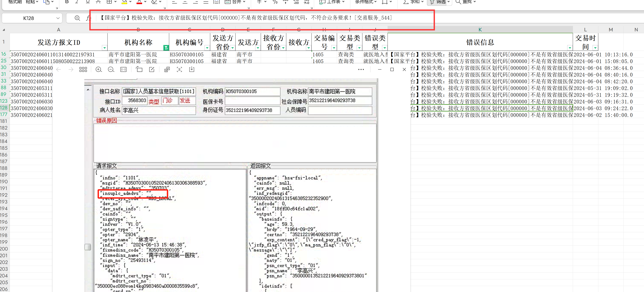
Task: Zoom out in the image viewer
Action: (111, 70)
